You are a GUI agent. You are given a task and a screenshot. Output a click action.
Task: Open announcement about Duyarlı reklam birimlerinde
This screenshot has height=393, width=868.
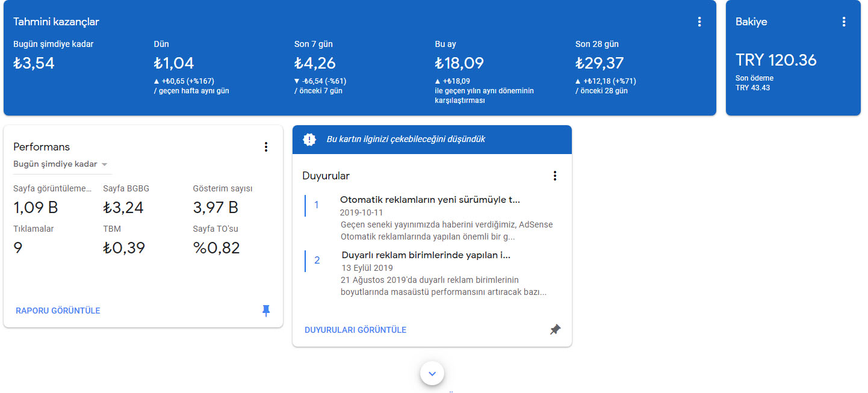pos(426,255)
